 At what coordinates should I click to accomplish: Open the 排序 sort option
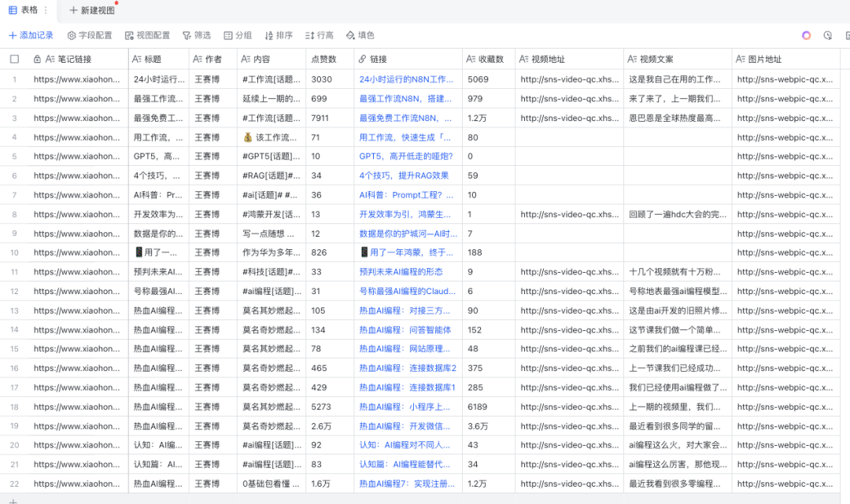point(279,35)
